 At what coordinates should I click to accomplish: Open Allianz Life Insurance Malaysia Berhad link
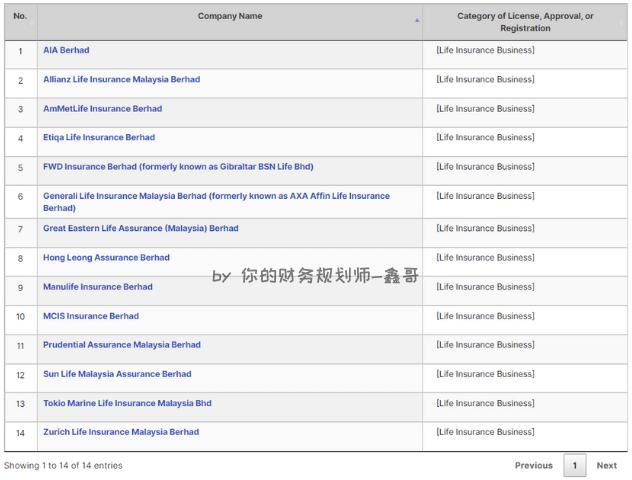click(x=122, y=79)
